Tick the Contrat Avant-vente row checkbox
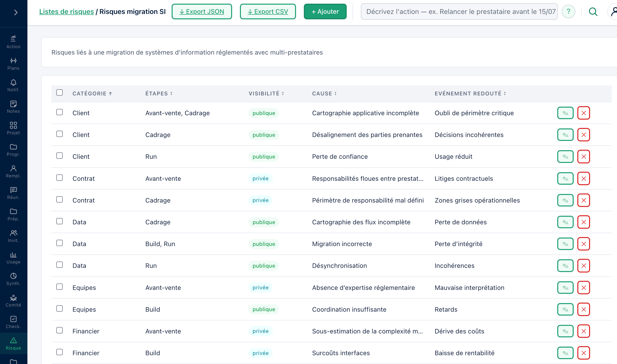The height and width of the screenshot is (364, 617). [x=59, y=178]
